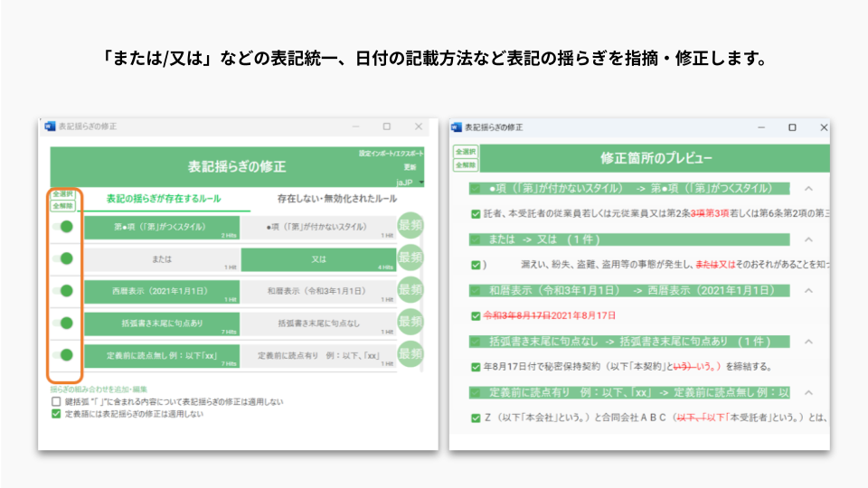This screenshot has height=488, width=868.
Task: Toggle header checkbox of 和暦表示 -> 西暦表示 group
Action: (x=475, y=290)
